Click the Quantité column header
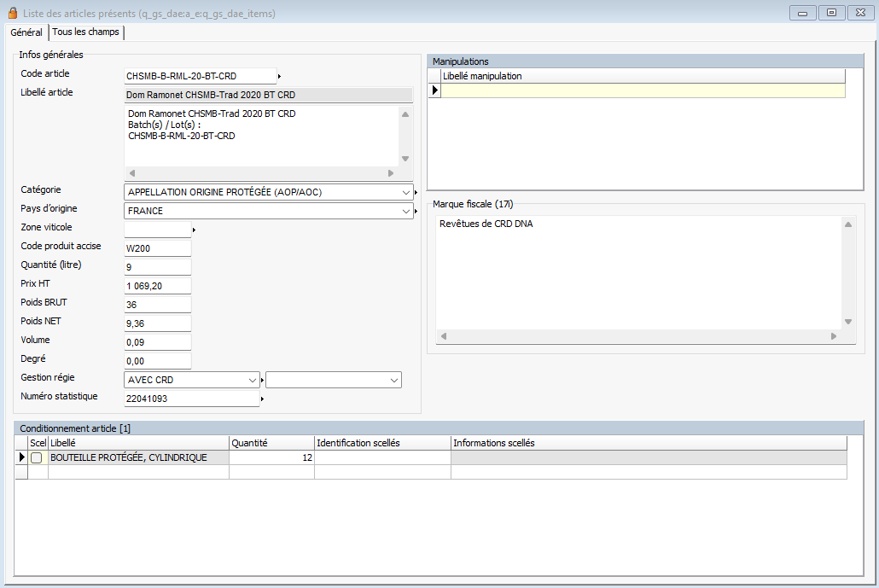The height and width of the screenshot is (588, 879). click(271, 443)
